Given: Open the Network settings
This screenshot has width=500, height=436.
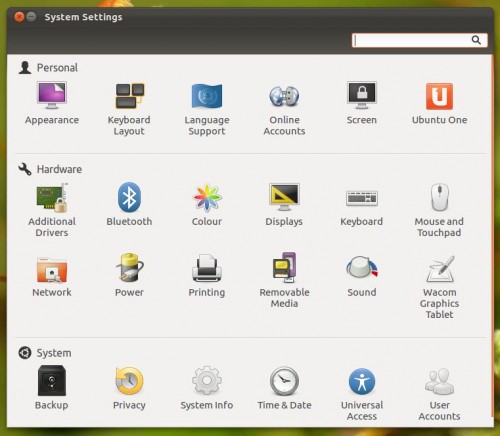Looking at the screenshot, I should tap(52, 277).
